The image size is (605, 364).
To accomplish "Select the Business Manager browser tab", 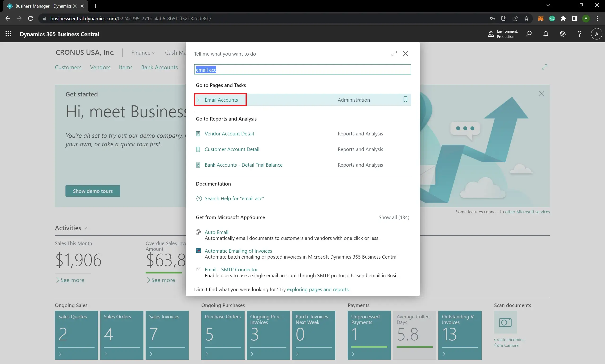I will [46, 6].
